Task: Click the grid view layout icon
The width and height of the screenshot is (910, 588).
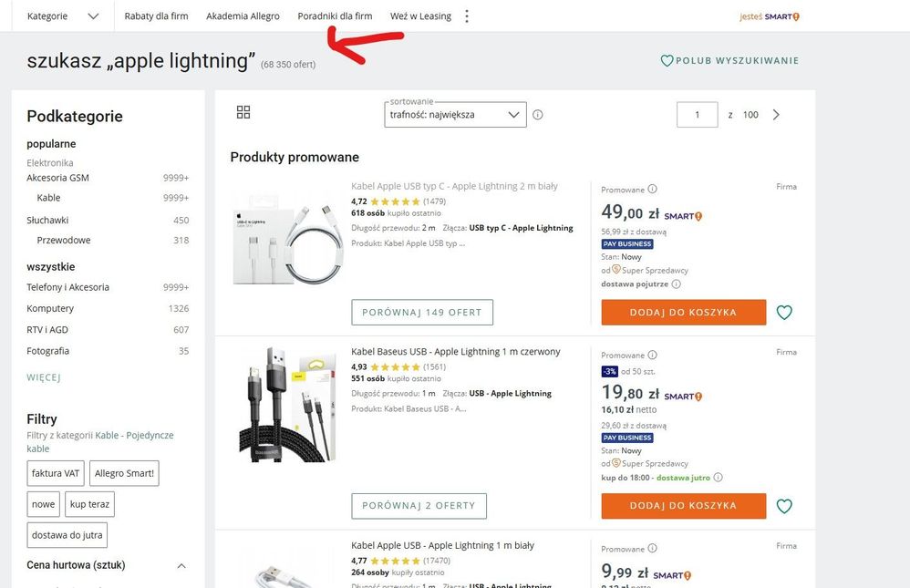Action: pos(243,112)
